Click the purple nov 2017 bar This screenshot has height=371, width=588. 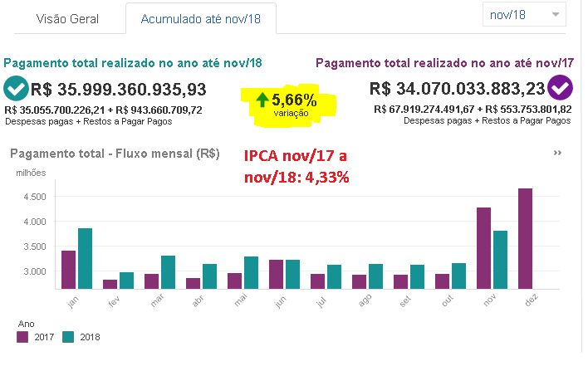(483, 247)
